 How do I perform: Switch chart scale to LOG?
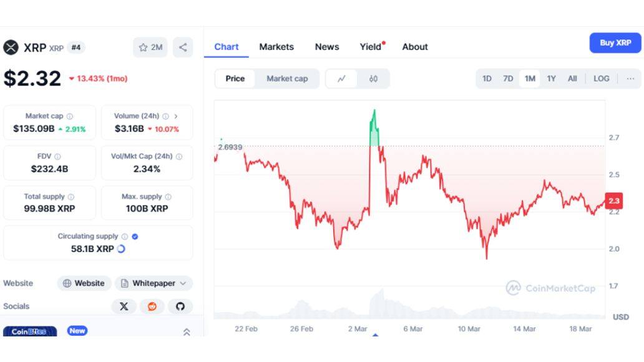click(601, 79)
